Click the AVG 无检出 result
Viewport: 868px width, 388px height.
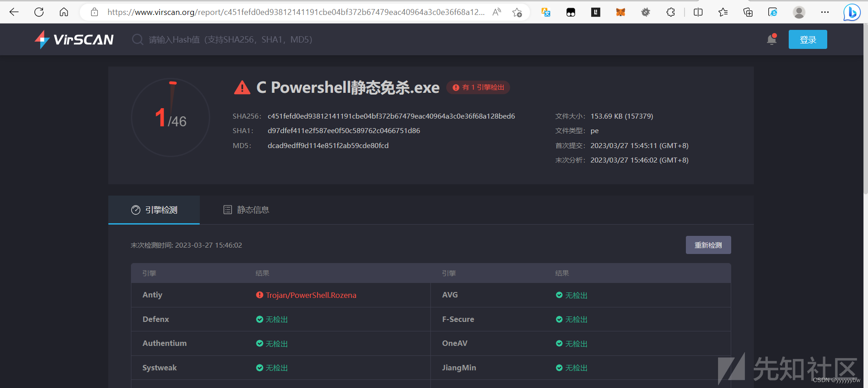click(x=572, y=295)
